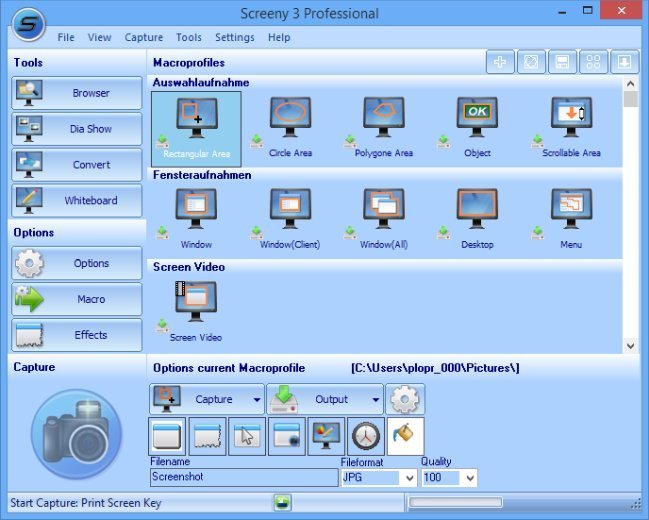Open the Options button in sidebar
Screen dimensions: 649x520
77,263
